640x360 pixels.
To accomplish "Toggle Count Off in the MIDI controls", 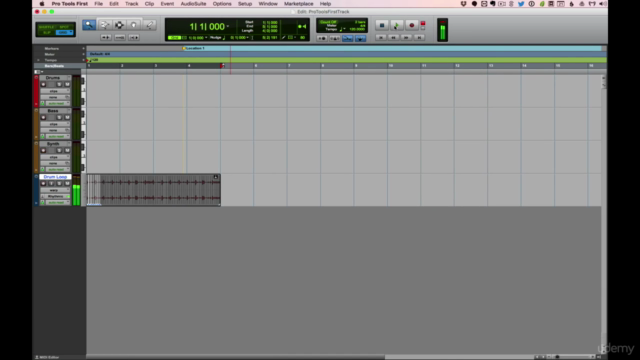I will pos(328,22).
